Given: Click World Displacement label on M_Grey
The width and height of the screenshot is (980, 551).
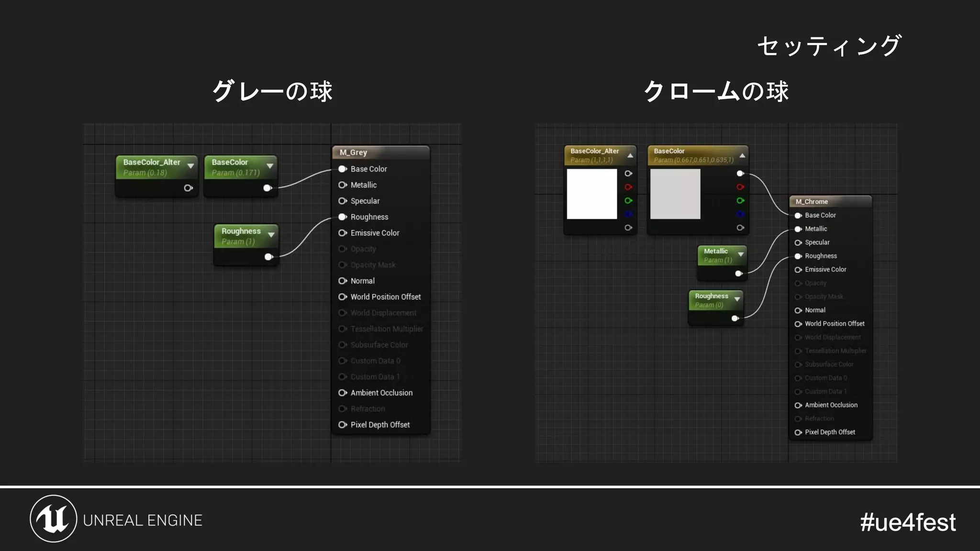Looking at the screenshot, I should [x=383, y=313].
